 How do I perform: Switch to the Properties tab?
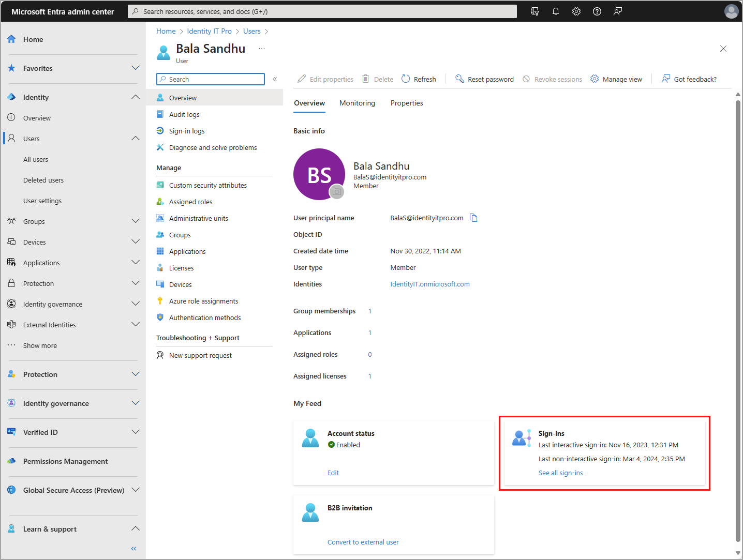pyautogui.click(x=407, y=103)
